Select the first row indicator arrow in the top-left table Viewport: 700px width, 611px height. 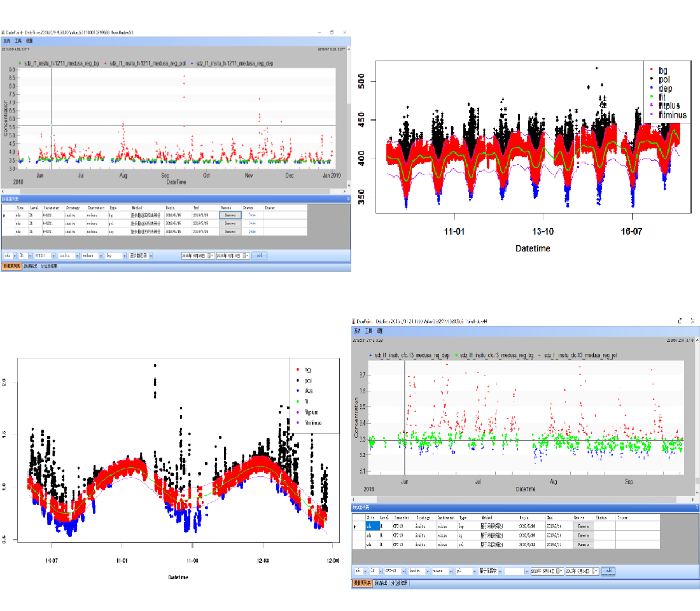pos(4,215)
